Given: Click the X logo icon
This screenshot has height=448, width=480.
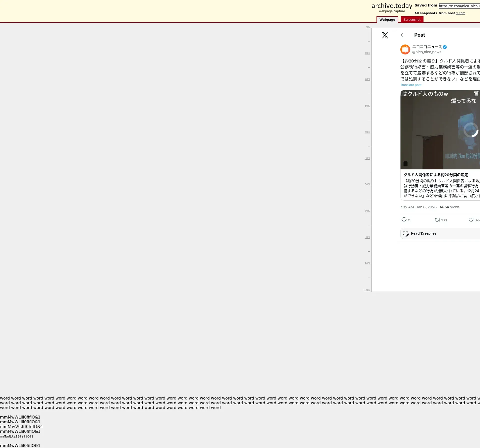Looking at the screenshot, I should pos(385,35).
